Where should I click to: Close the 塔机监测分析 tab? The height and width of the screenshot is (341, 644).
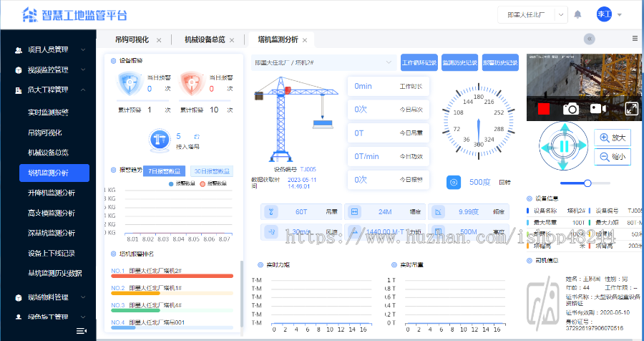coord(305,40)
